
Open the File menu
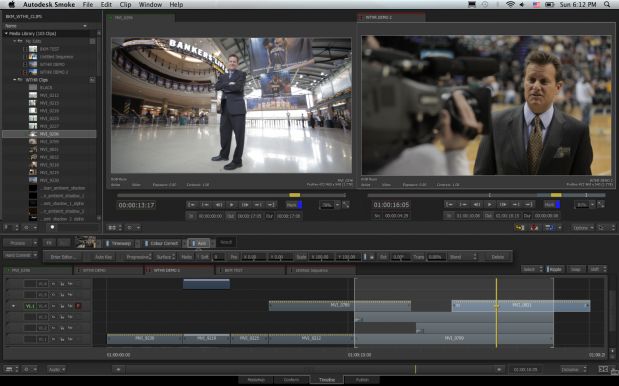coord(88,5)
